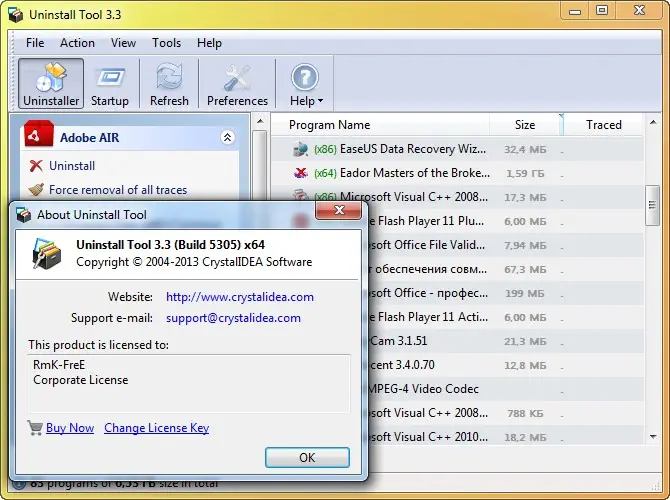The width and height of the screenshot is (670, 500).
Task: Select MPEG-4 Video Codec row
Action: [x=505, y=389]
